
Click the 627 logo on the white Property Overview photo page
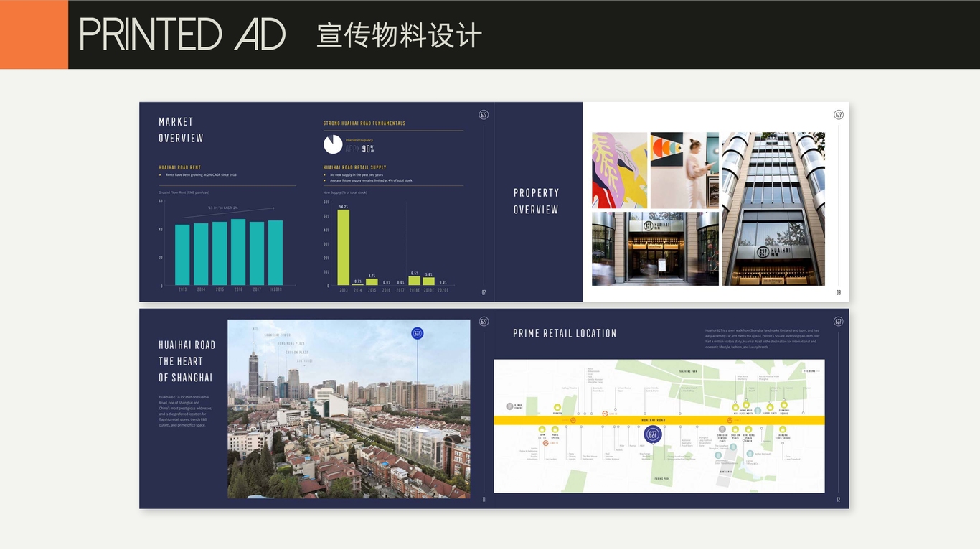tap(839, 115)
